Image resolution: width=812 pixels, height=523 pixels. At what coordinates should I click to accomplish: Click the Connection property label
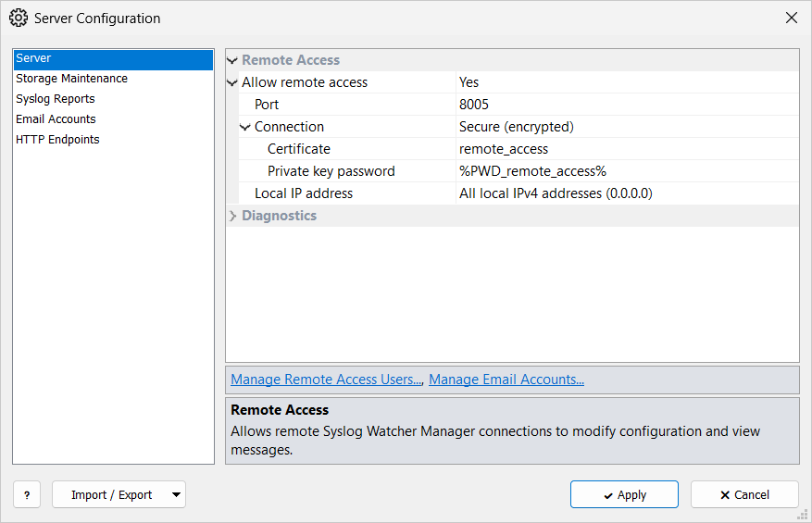click(289, 127)
